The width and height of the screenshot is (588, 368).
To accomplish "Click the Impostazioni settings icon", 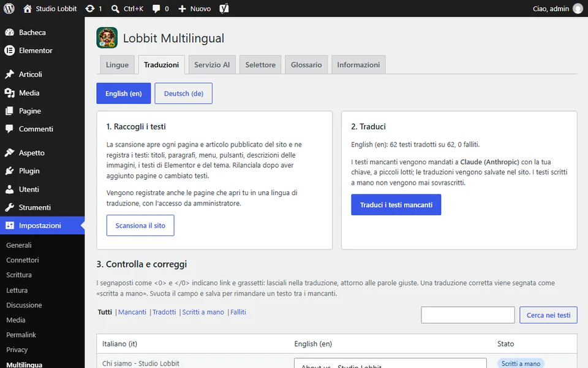I will tap(9, 225).
